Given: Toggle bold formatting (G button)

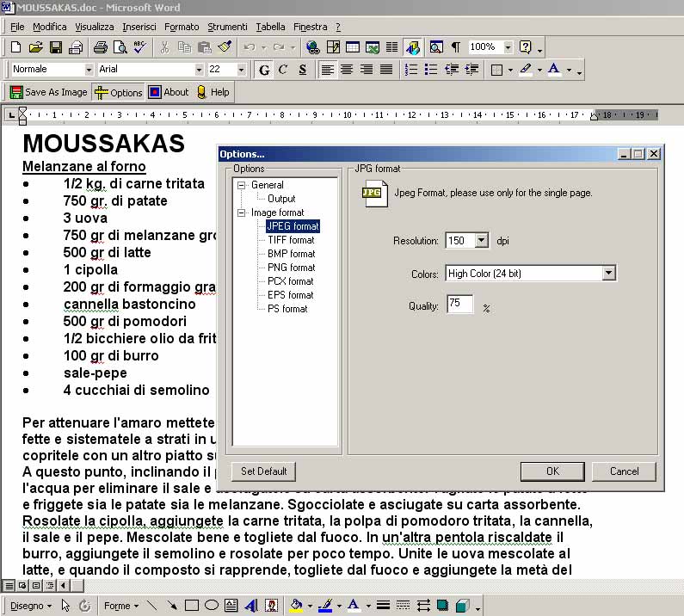Looking at the screenshot, I should click(x=264, y=70).
